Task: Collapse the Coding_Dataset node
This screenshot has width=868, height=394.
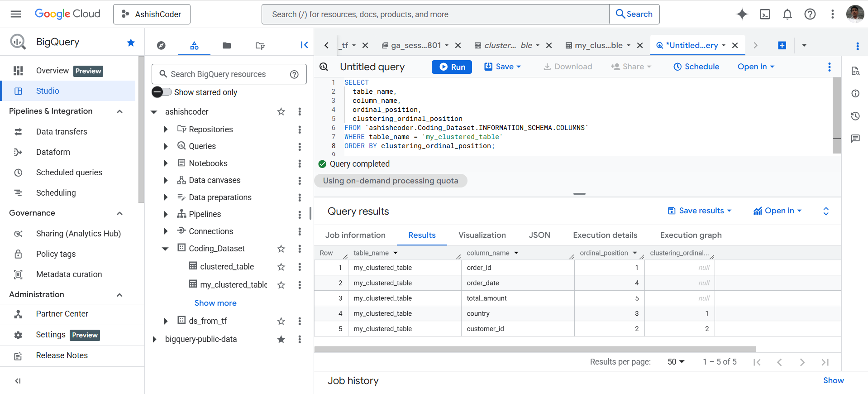Action: (166, 249)
